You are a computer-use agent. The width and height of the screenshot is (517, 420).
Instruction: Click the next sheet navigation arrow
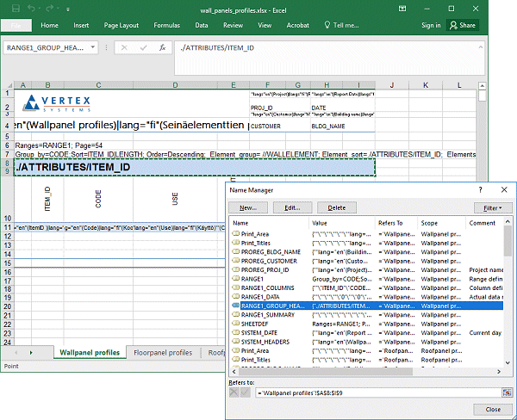31,352
